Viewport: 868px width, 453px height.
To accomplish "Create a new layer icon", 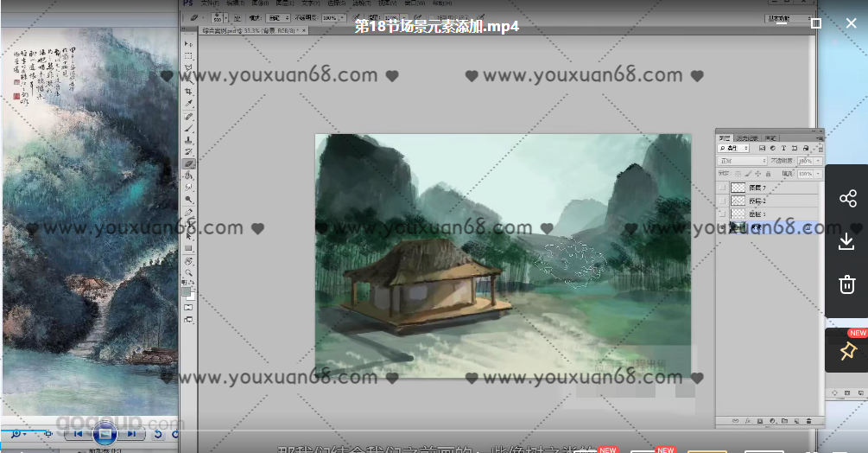I will 796,421.
